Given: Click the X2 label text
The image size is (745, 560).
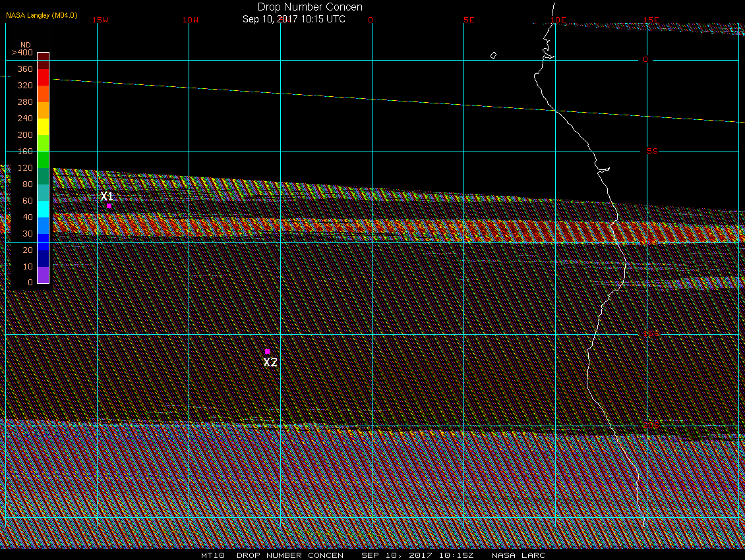Looking at the screenshot, I should tap(270, 362).
